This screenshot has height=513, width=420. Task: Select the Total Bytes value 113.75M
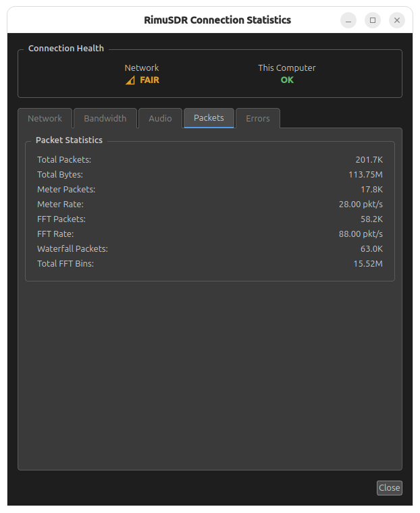[365, 174]
